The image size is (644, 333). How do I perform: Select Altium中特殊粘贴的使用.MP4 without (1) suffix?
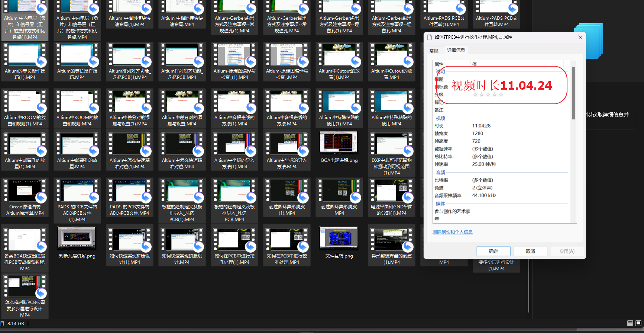tap(392, 108)
